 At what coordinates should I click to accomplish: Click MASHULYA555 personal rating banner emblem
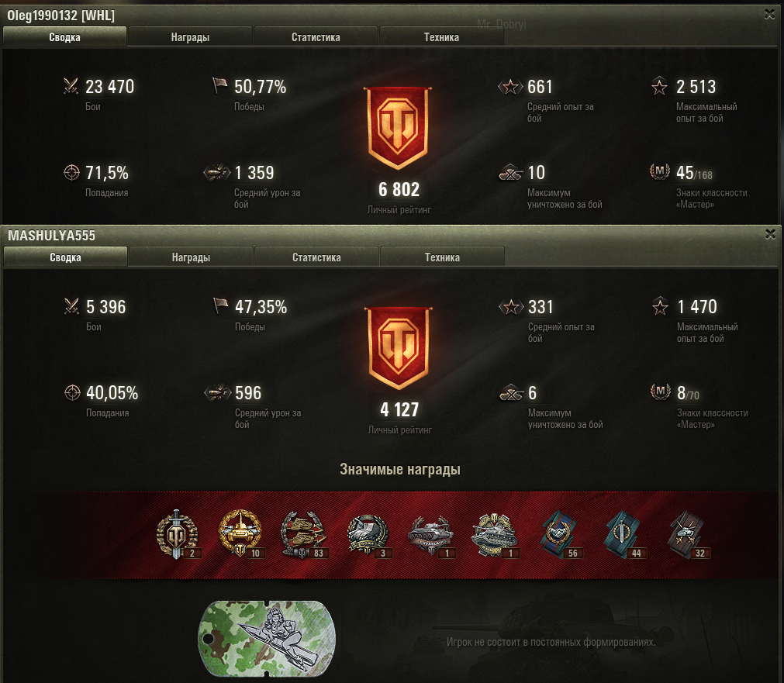pyautogui.click(x=398, y=347)
